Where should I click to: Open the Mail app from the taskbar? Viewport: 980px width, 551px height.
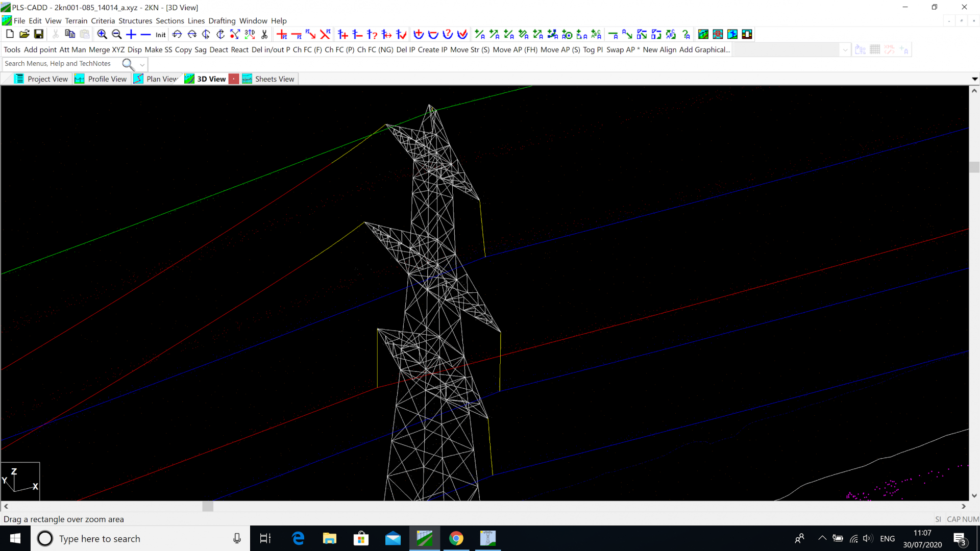tap(393, 539)
